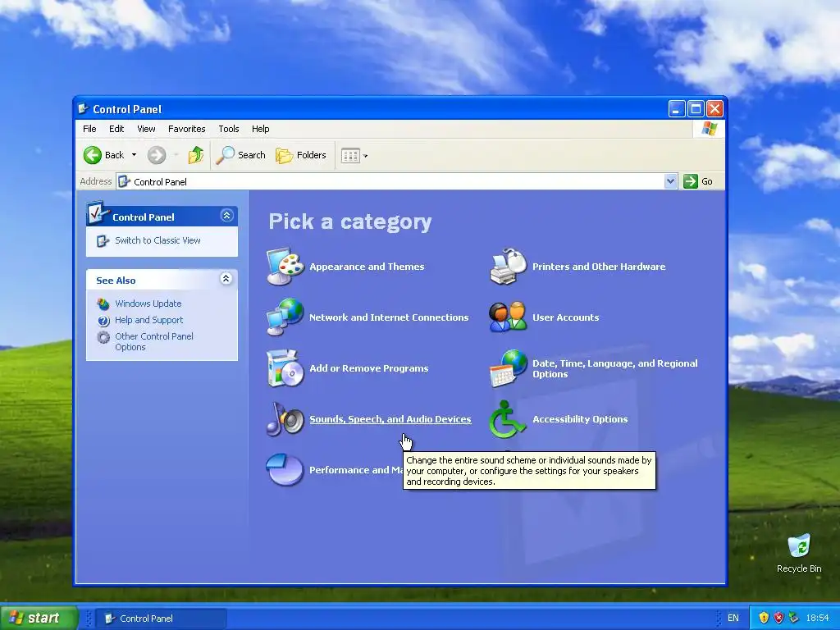Open Other Control Panel Options link
Viewport: 840px width, 630px height.
(153, 341)
